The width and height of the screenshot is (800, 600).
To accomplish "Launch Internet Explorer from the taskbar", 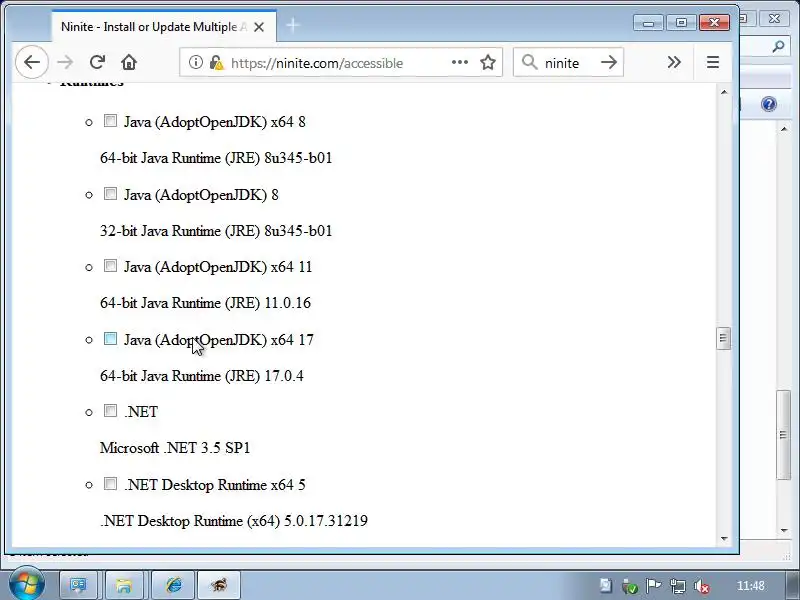I will coord(173,585).
